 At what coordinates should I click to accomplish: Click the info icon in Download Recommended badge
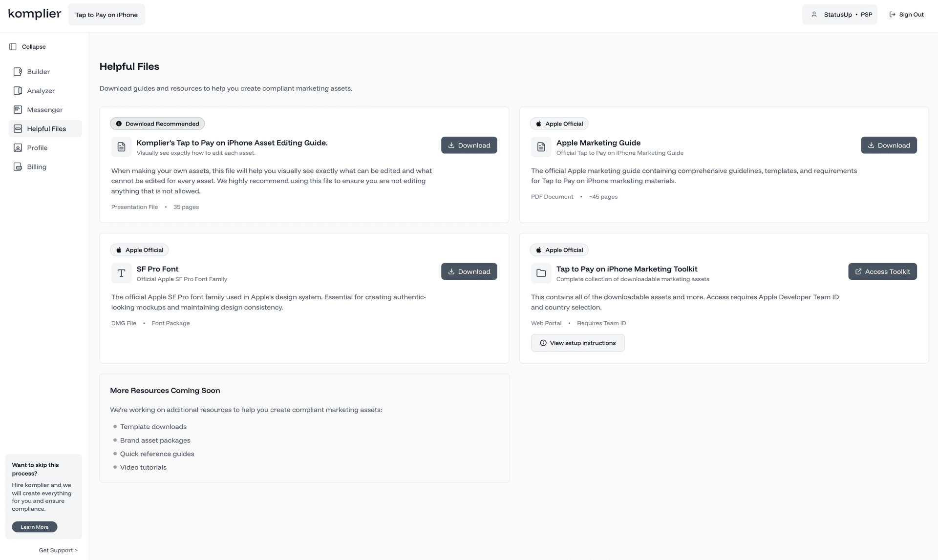pyautogui.click(x=119, y=124)
